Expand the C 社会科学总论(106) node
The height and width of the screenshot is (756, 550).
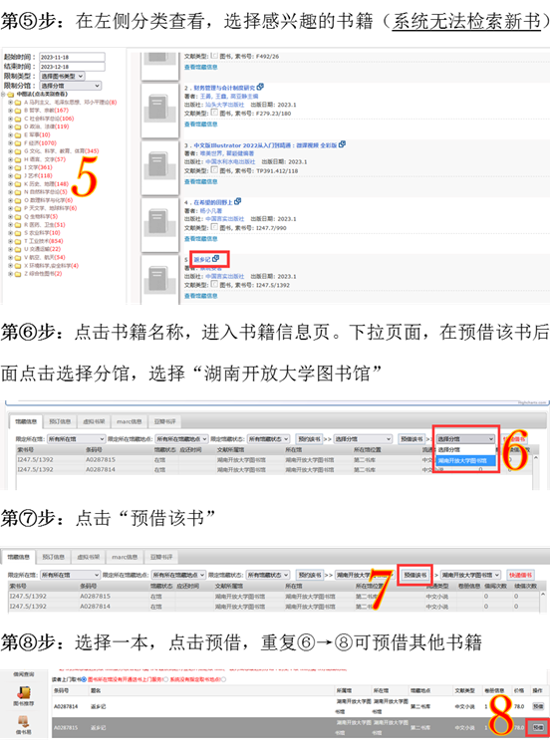10,119
